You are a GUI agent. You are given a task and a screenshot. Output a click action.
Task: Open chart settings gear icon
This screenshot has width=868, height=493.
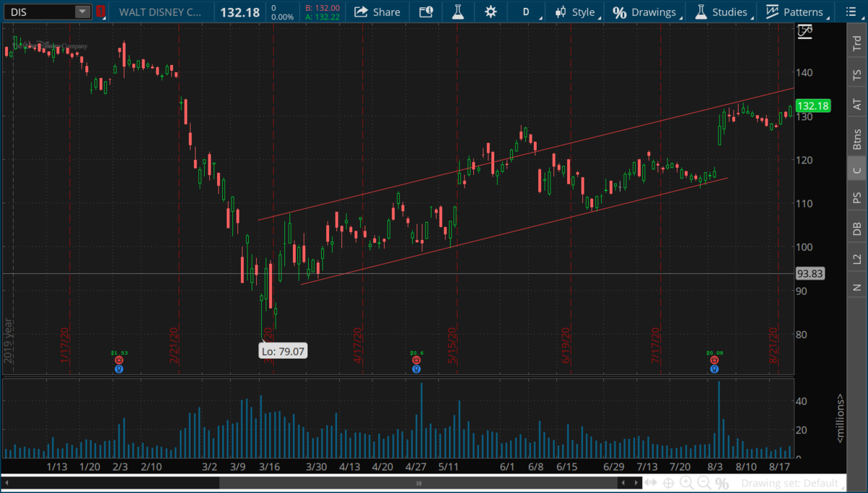[x=490, y=12]
